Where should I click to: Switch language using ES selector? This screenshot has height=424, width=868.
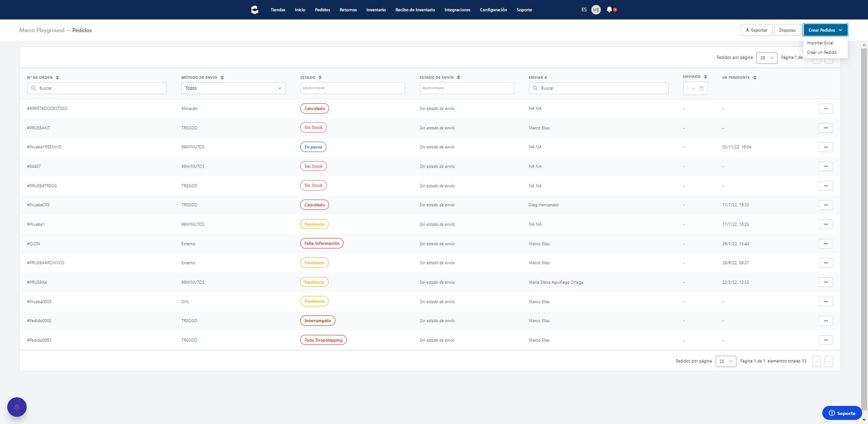click(584, 10)
